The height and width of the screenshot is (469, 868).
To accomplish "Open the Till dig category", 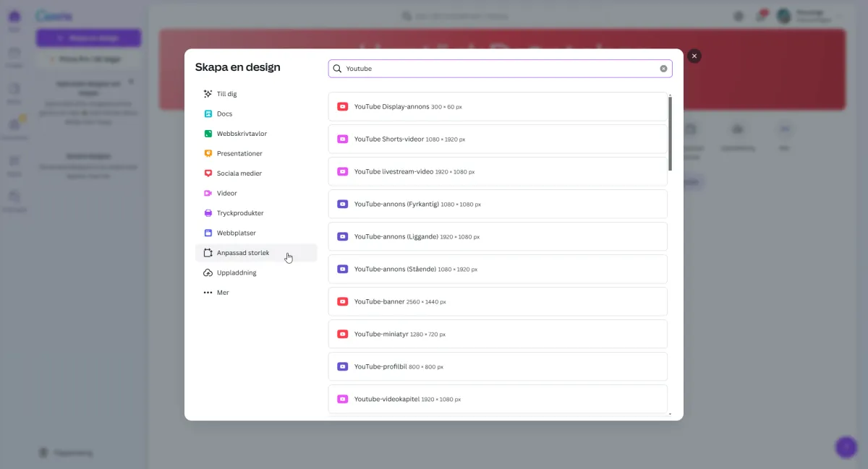I will click(256, 94).
